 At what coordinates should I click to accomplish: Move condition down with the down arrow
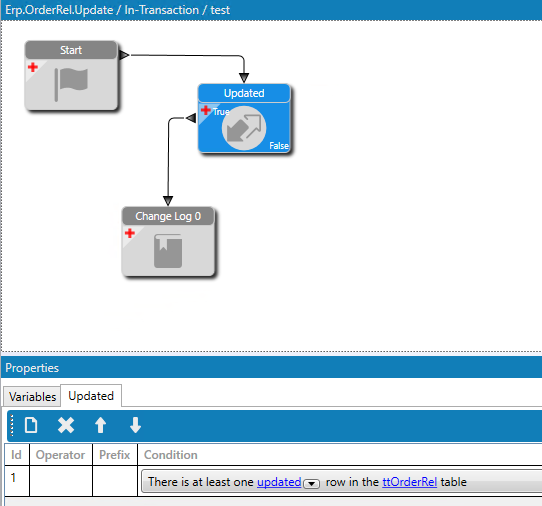point(136,425)
